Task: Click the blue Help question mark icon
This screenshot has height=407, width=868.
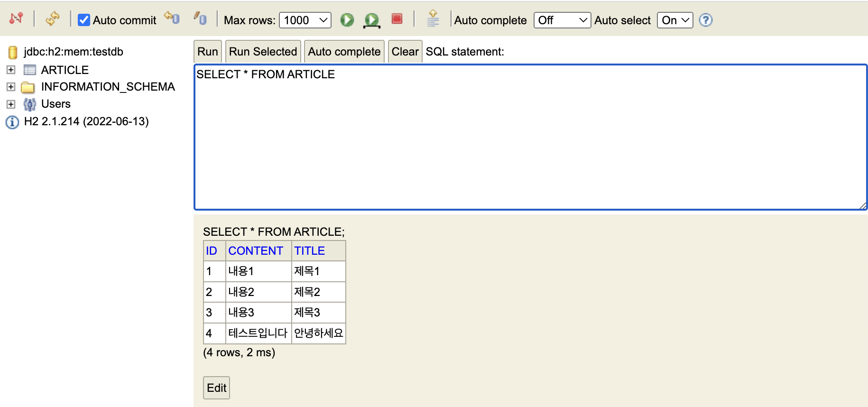Action: pos(706,20)
